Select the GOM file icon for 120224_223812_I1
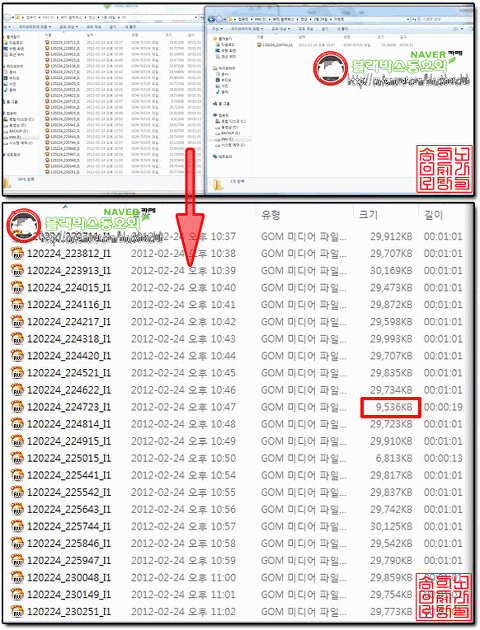 17,254
